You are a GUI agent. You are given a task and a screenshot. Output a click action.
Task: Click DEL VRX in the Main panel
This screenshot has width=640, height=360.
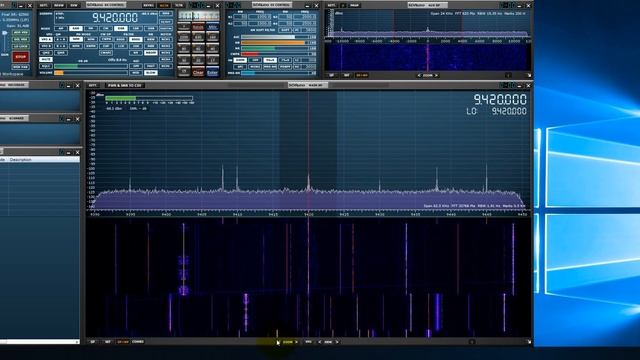point(20,39)
